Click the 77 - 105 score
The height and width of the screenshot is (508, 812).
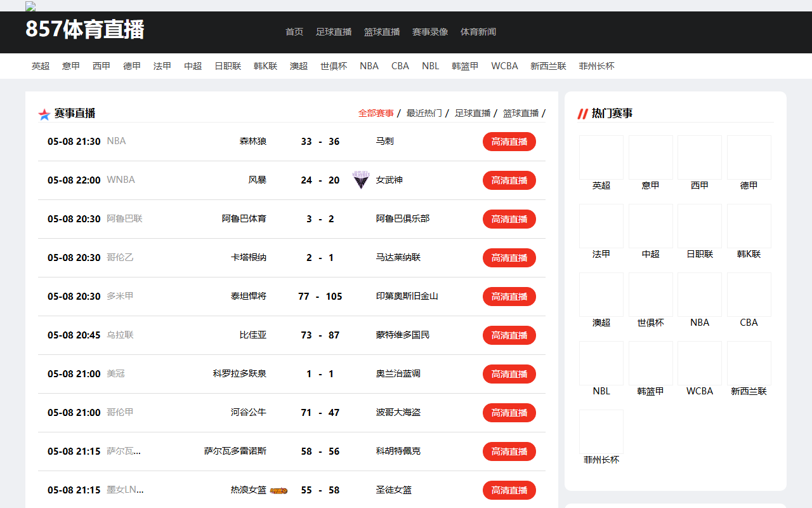[x=320, y=297]
